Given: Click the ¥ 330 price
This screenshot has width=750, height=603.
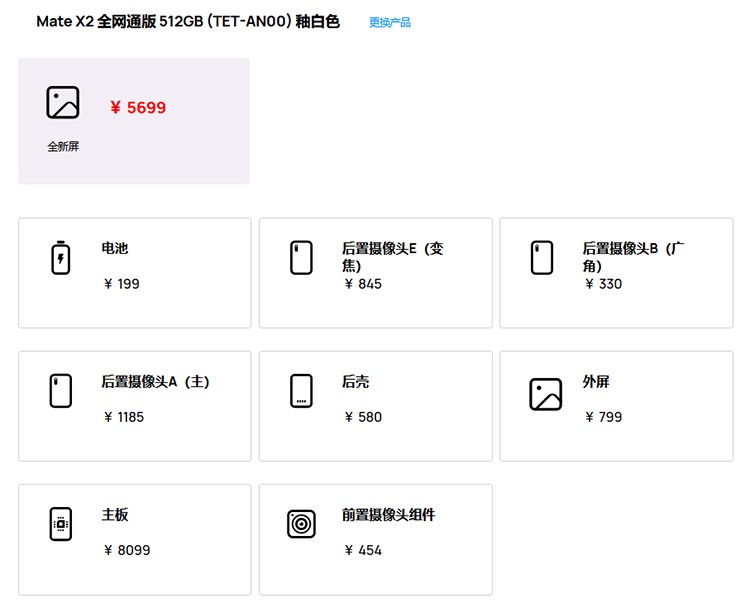Looking at the screenshot, I should coord(604,284).
